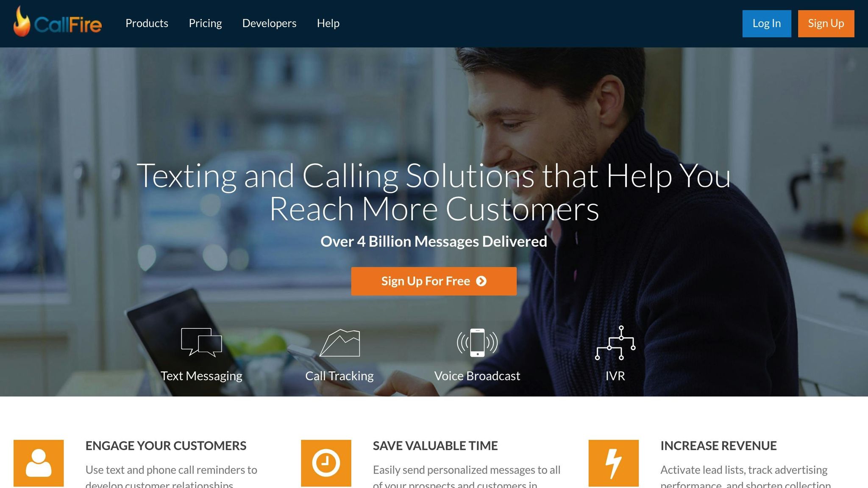
Task: Open the Text Messaging label link
Action: tap(201, 376)
